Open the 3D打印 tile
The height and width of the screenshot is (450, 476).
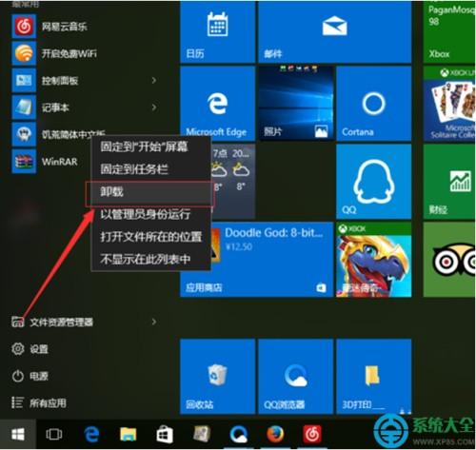point(374,377)
